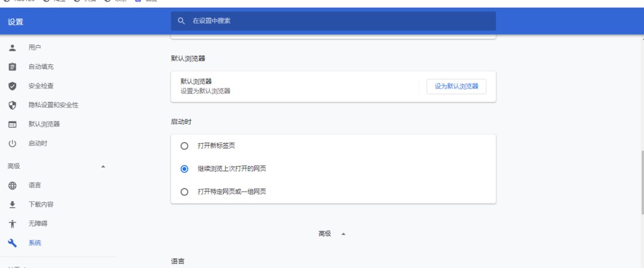Click the wrench icon for 系统
Screen dimensions: 644x268
12,243
